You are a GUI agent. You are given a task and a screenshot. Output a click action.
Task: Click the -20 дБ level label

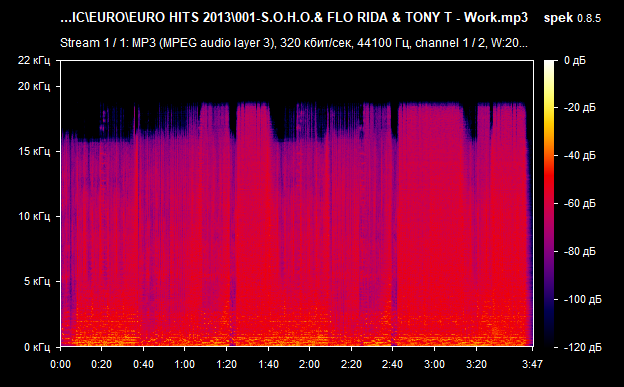pos(579,108)
